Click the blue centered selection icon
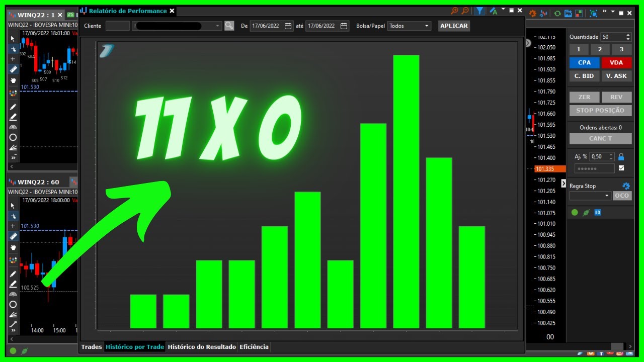This screenshot has width=644, height=362. click(x=593, y=14)
